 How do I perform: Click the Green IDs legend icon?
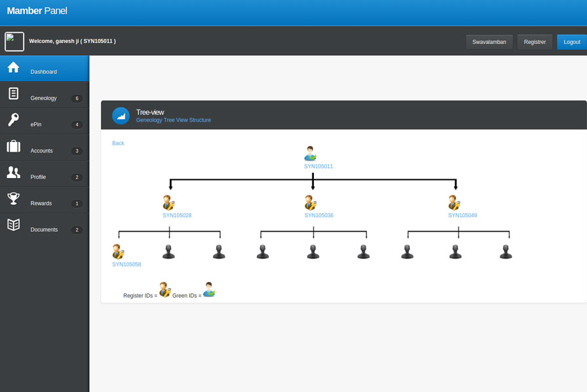pos(209,289)
